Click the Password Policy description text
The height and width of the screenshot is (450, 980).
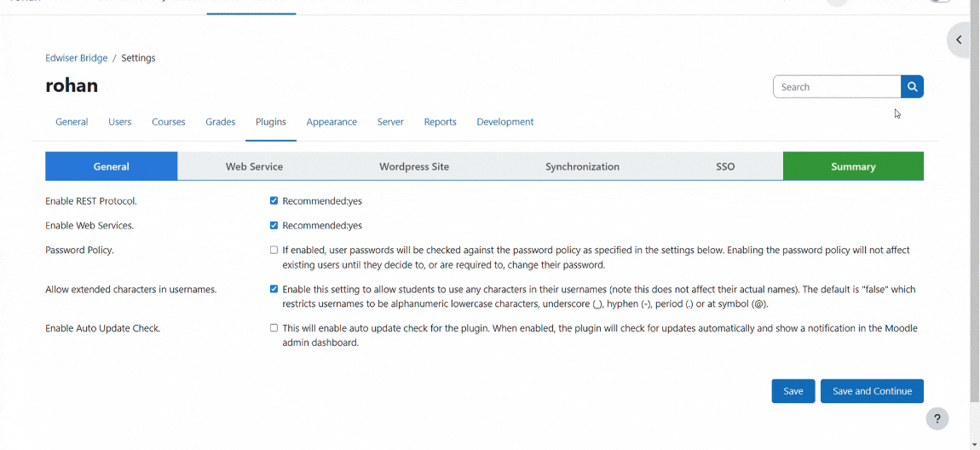597,257
